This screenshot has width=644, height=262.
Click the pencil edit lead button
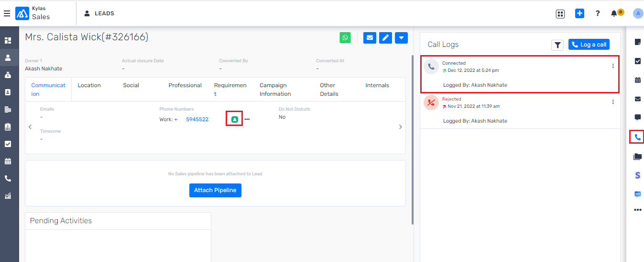[x=385, y=38]
